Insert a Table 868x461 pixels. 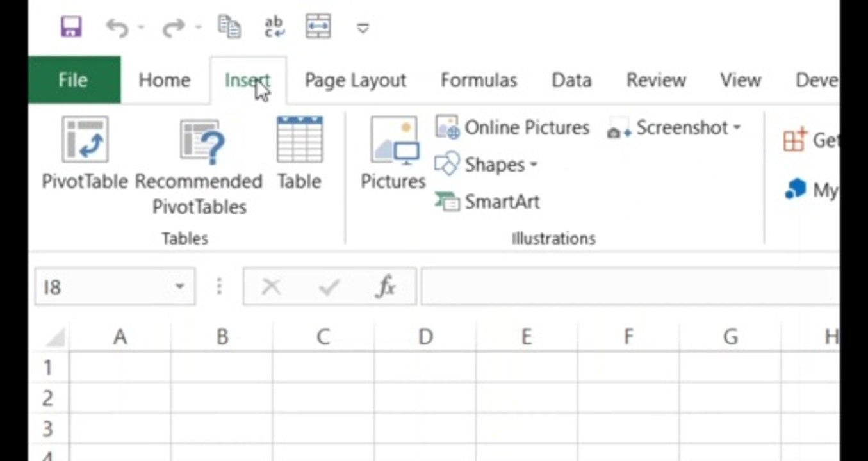(299, 154)
